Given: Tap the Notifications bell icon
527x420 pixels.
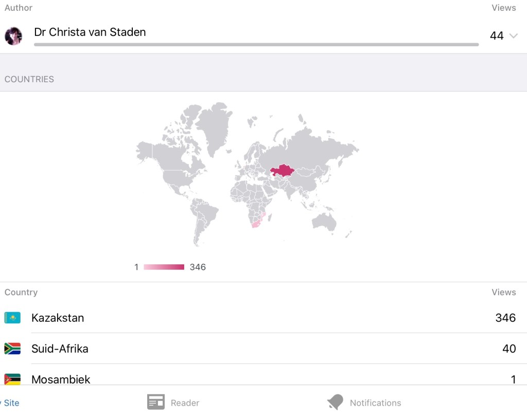Looking at the screenshot, I should tap(335, 403).
